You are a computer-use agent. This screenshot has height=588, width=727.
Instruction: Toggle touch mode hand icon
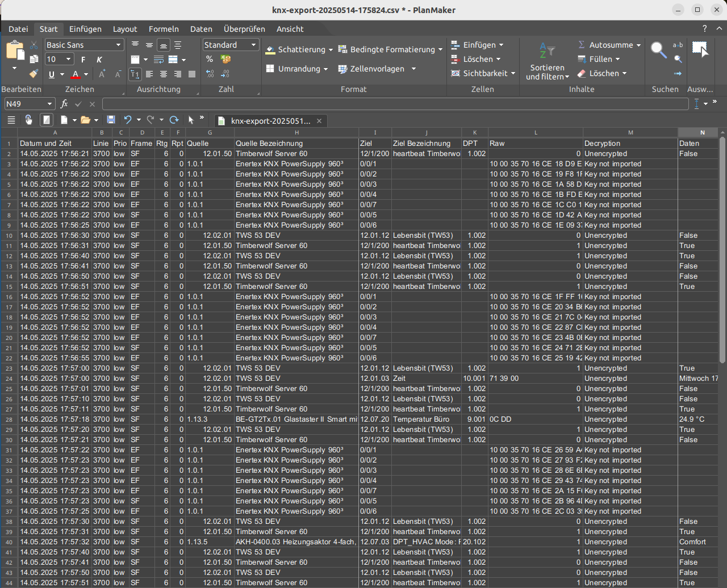[28, 120]
